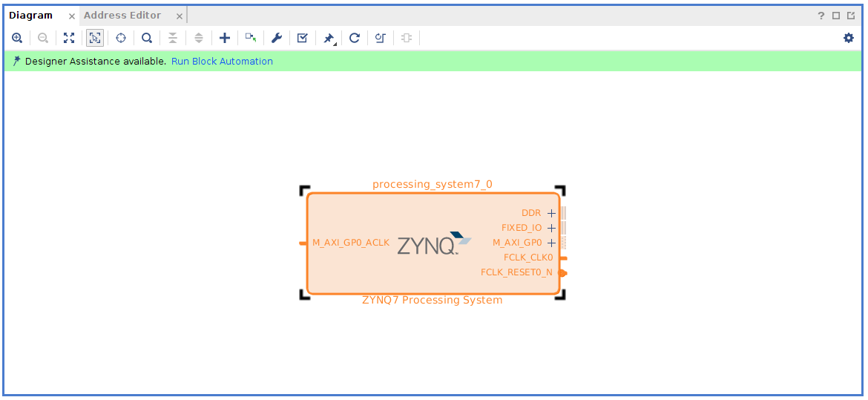Open diagram settings gear
868x400 pixels.
point(849,39)
